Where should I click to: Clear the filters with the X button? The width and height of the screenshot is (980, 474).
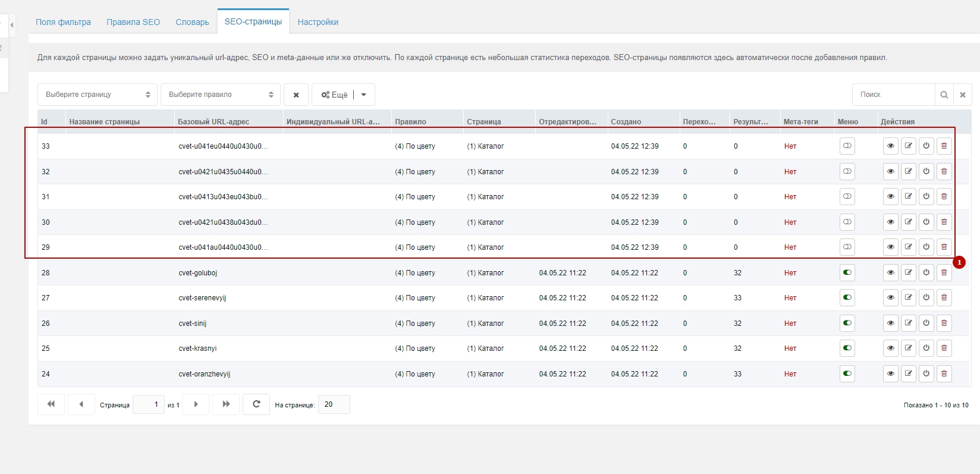(x=296, y=95)
